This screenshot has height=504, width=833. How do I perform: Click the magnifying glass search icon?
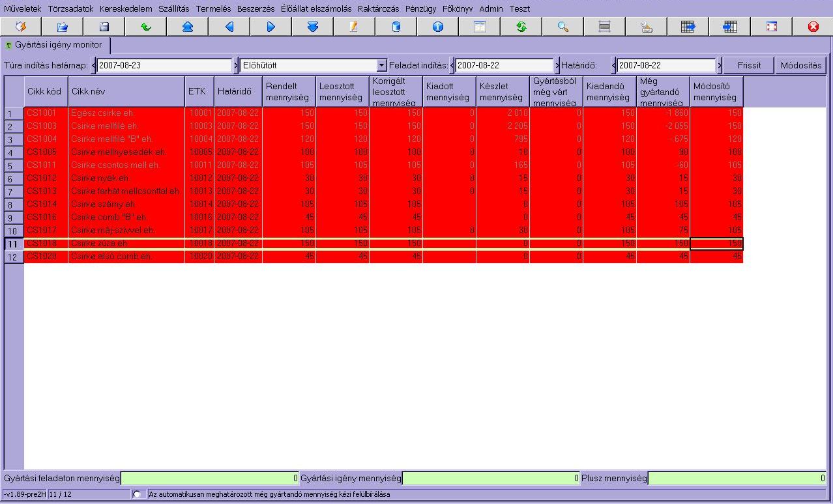pyautogui.click(x=563, y=27)
